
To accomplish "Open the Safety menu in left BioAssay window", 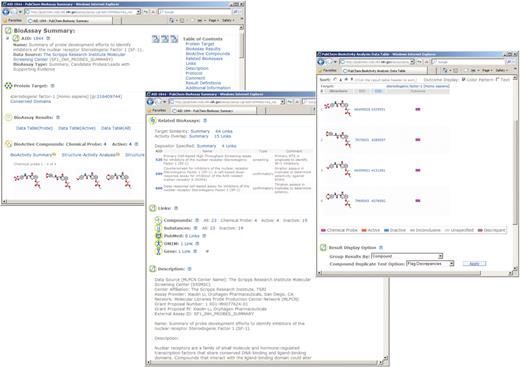I will tap(228, 20).
